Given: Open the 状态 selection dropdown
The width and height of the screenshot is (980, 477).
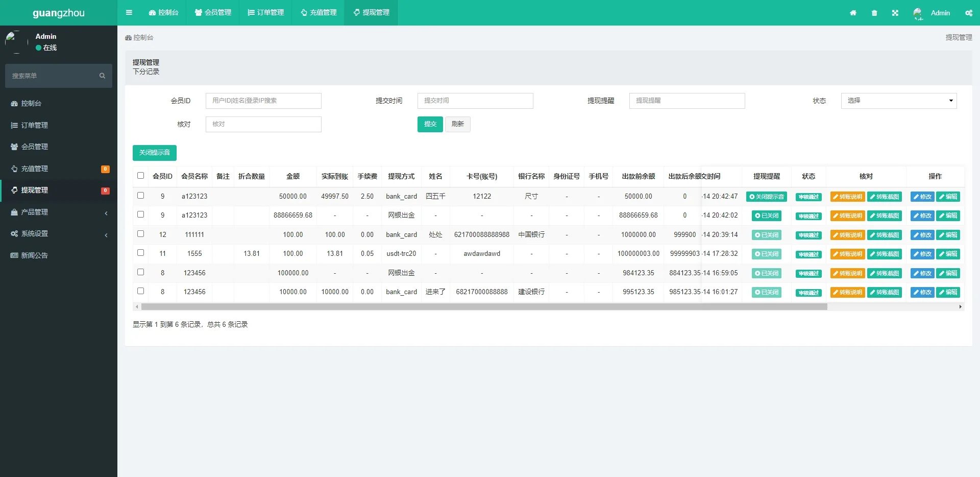Looking at the screenshot, I should (x=898, y=101).
